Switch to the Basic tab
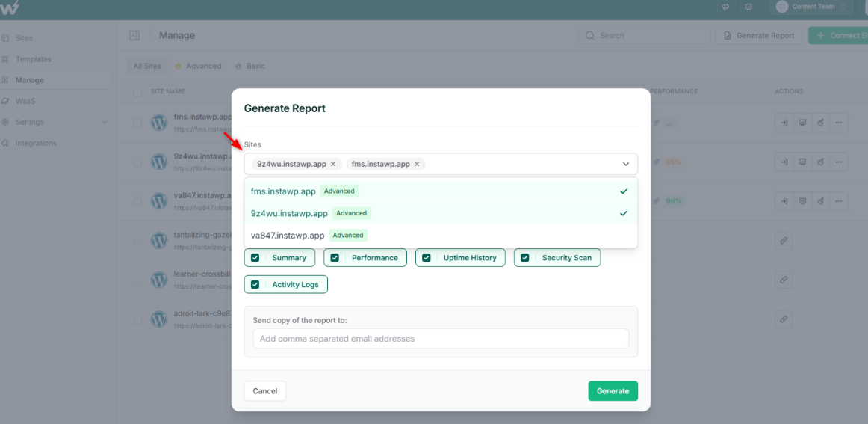The image size is (868, 424). coord(250,66)
